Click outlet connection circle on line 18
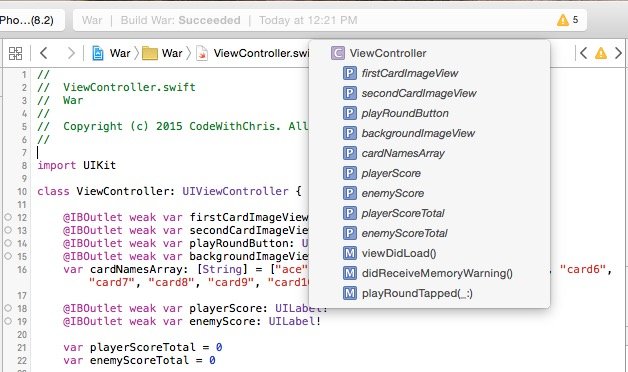Screen dimensions: 628x372 (x=8, y=308)
